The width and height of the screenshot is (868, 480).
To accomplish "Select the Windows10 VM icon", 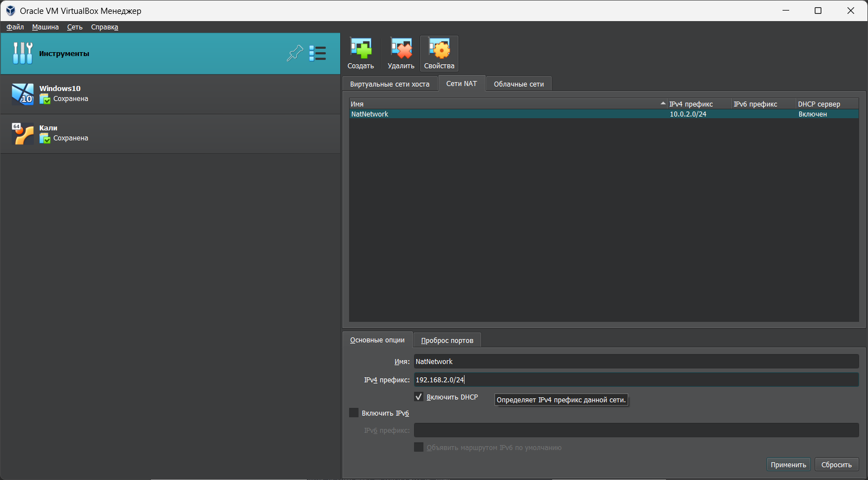I will pos(23,94).
